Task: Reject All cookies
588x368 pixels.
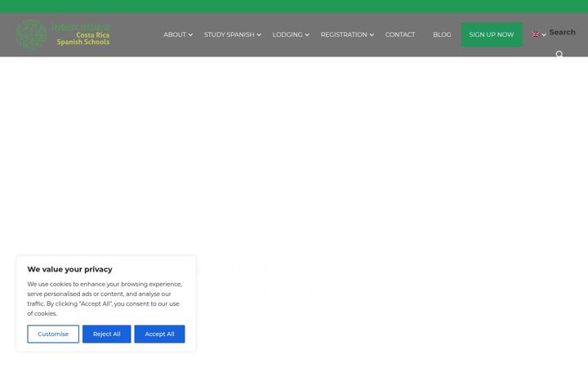Action: pos(107,334)
